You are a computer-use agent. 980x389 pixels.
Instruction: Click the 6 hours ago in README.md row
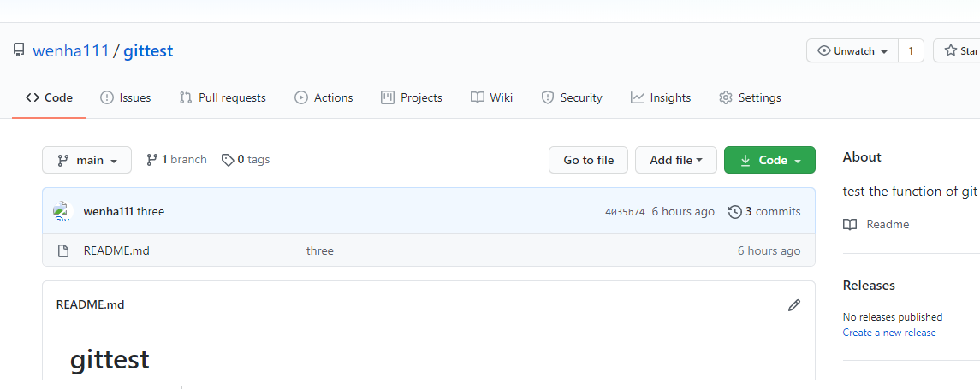(x=769, y=251)
